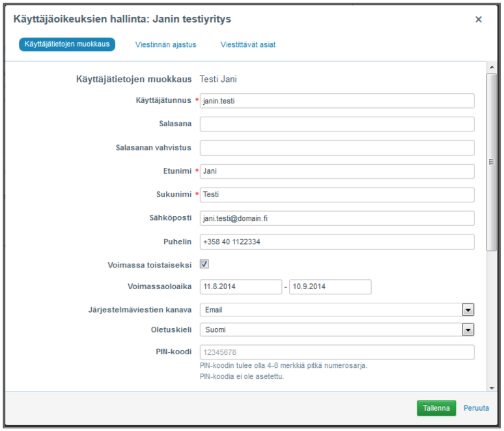Click the PIN-koodi input field
504x431 pixels.
(x=337, y=352)
